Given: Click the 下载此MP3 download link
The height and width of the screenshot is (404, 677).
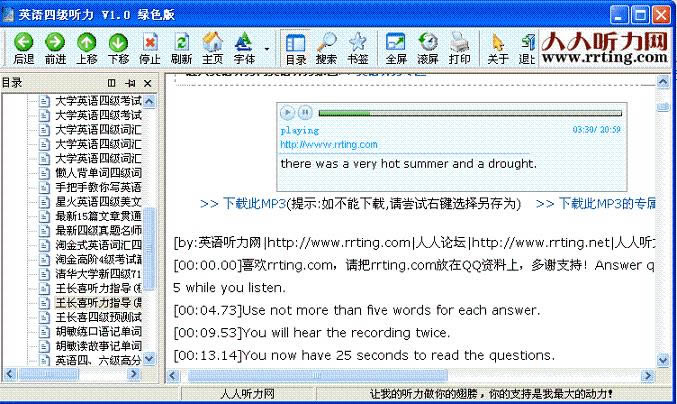Looking at the screenshot, I should click(x=242, y=204).
